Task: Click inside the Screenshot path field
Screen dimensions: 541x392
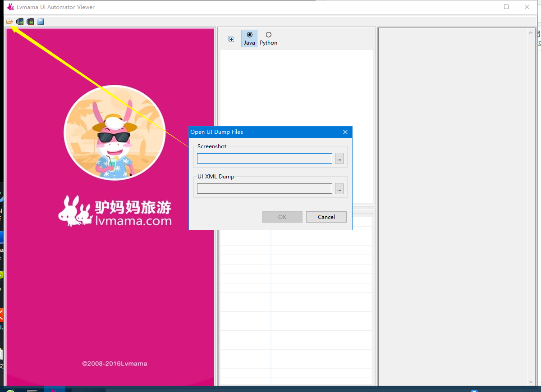Action: (264, 158)
